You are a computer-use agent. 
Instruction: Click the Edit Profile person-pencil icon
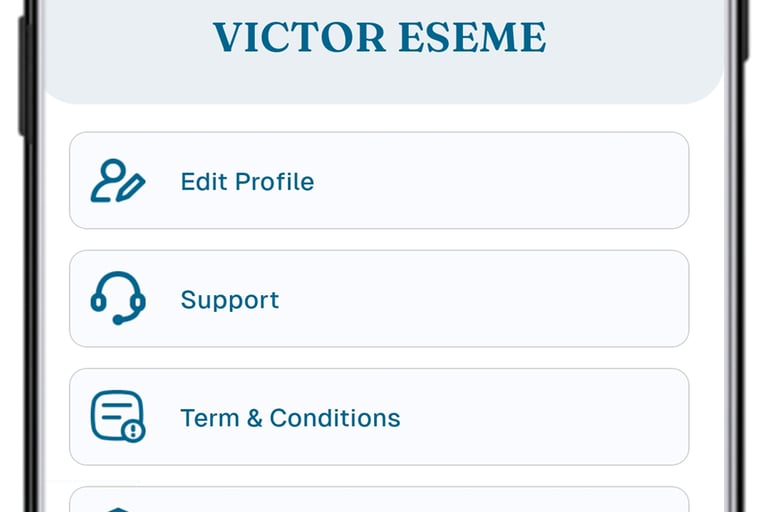(x=117, y=181)
